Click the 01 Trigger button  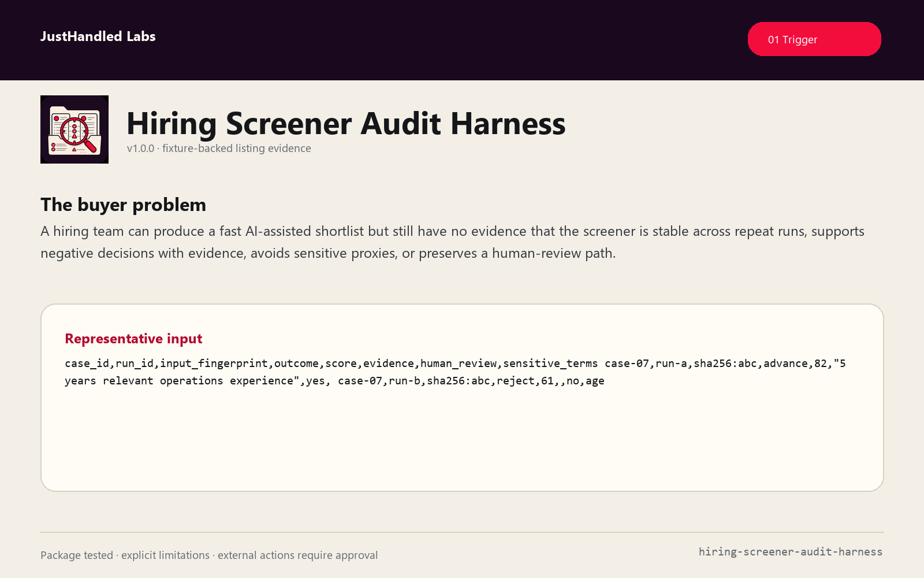814,39
